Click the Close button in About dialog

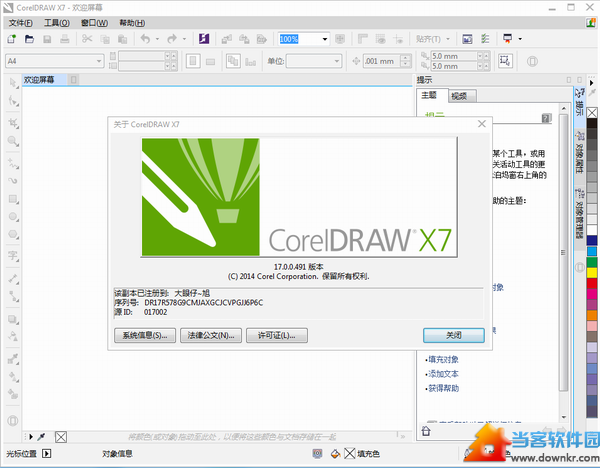(x=454, y=335)
